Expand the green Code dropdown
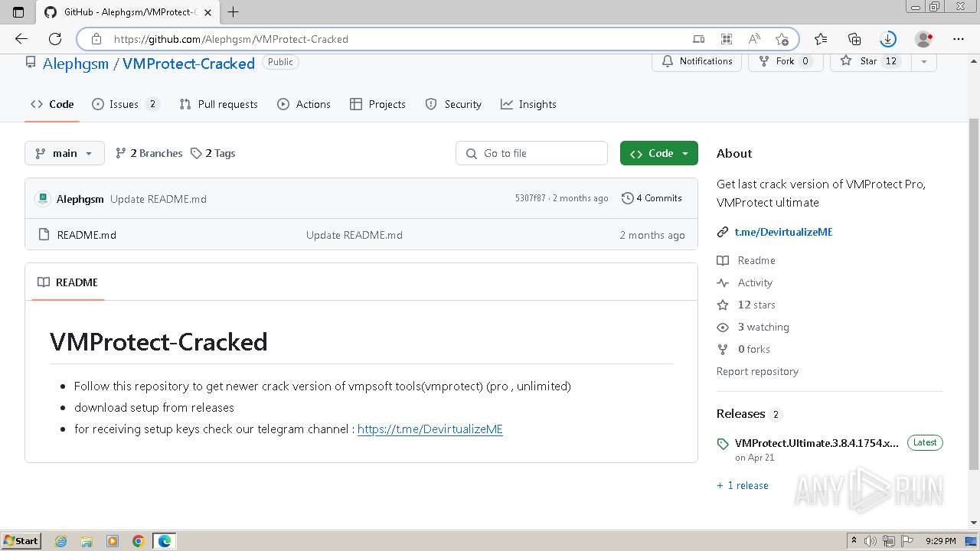This screenshot has height=551, width=980. click(659, 153)
